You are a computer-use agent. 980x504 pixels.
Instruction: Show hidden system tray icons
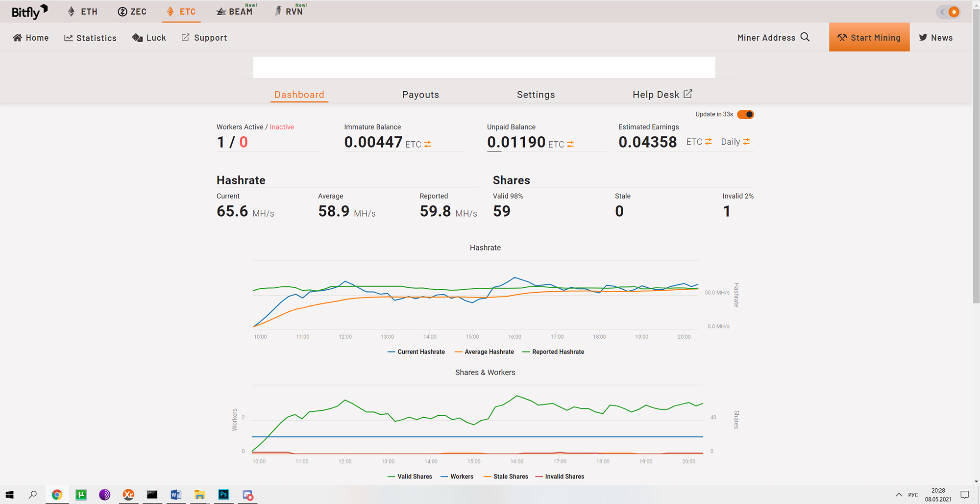pyautogui.click(x=899, y=495)
